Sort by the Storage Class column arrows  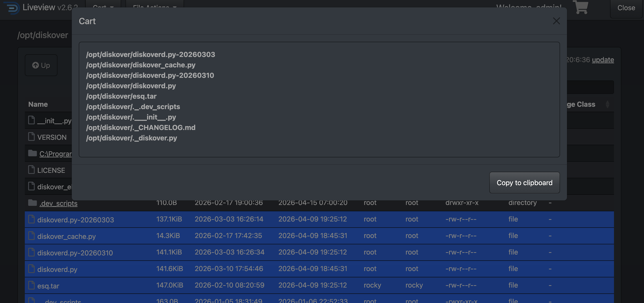tap(607, 104)
